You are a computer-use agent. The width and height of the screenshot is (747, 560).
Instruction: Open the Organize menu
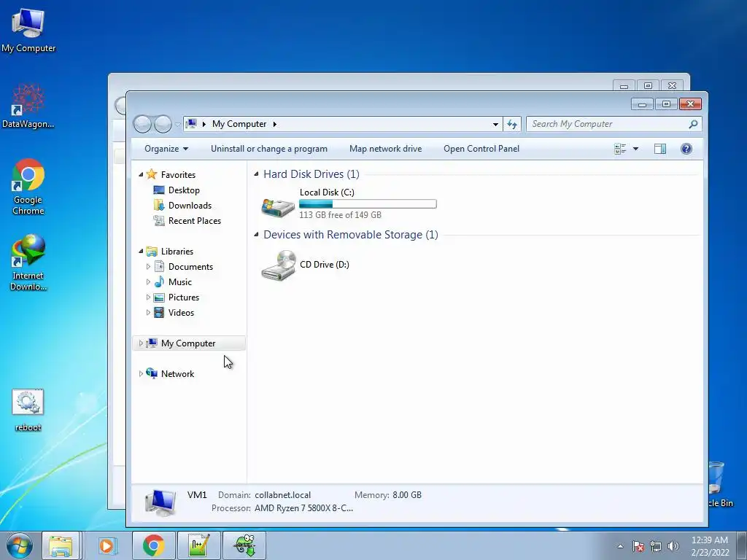click(x=166, y=149)
